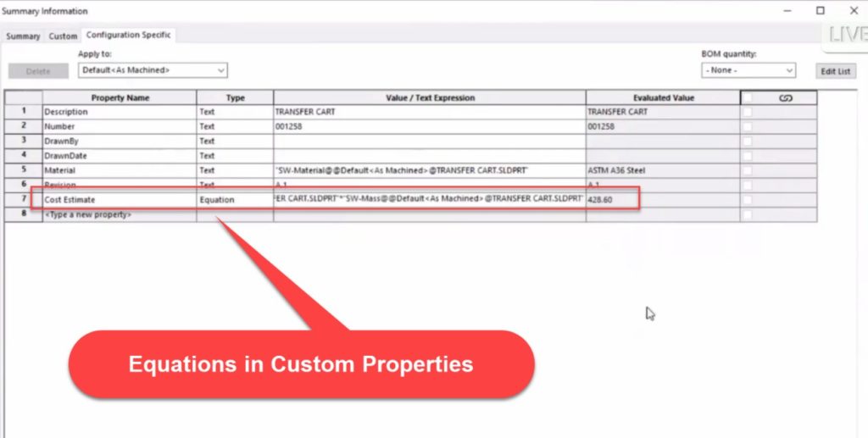Screen dimensions: 868x438
Task: Click the 'Type a new property' cell
Action: (120, 214)
